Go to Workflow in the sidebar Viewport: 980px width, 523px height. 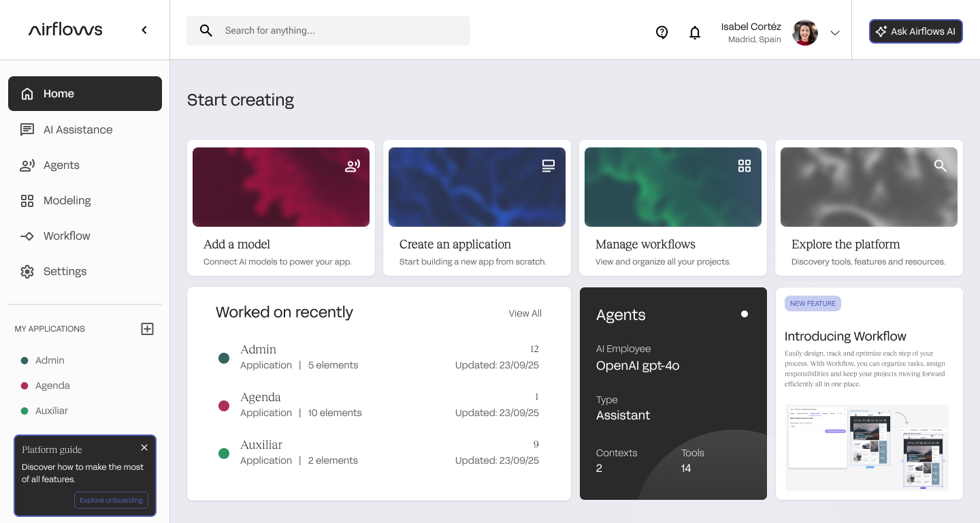tap(67, 236)
